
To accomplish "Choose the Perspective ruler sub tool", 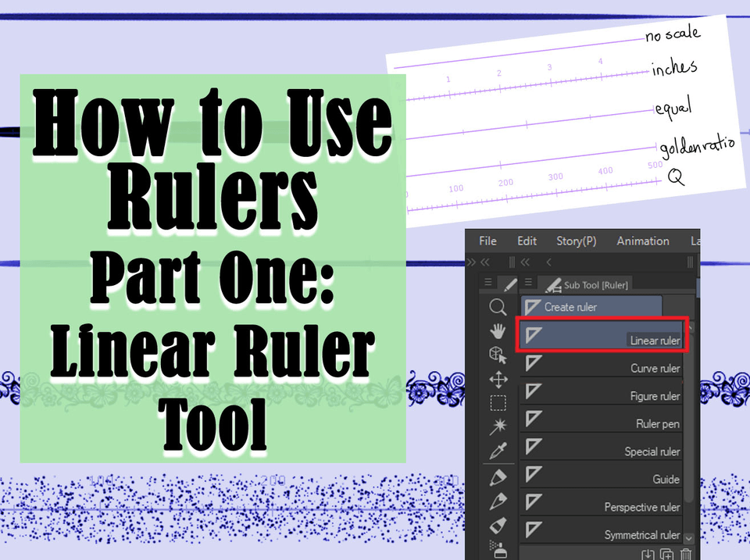I will click(602, 503).
